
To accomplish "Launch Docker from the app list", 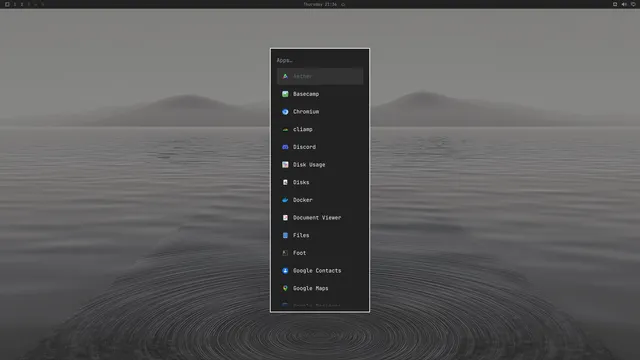I will pyautogui.click(x=320, y=200).
